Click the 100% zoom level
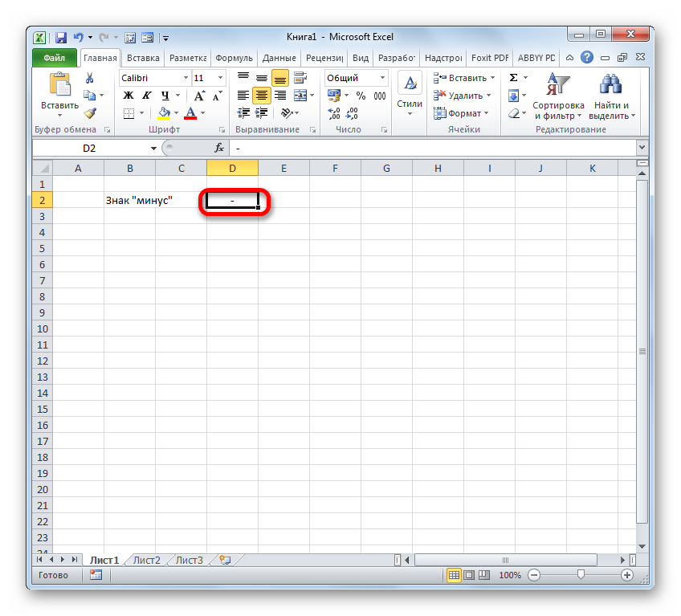This screenshot has height=616, width=681. click(x=509, y=575)
